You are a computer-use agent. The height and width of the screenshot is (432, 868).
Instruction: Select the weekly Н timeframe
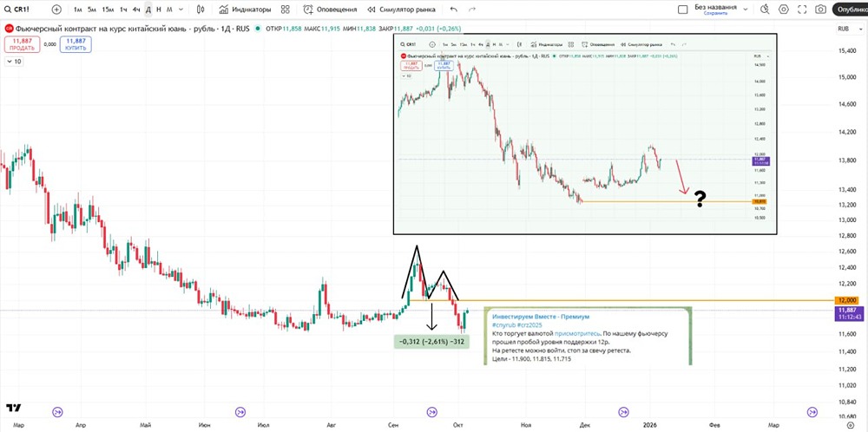coord(159,10)
